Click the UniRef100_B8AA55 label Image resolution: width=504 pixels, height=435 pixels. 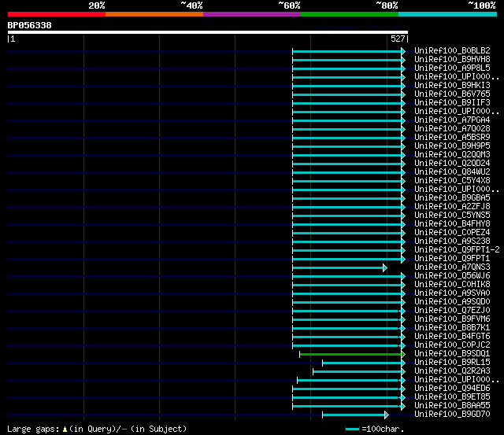(x=452, y=406)
